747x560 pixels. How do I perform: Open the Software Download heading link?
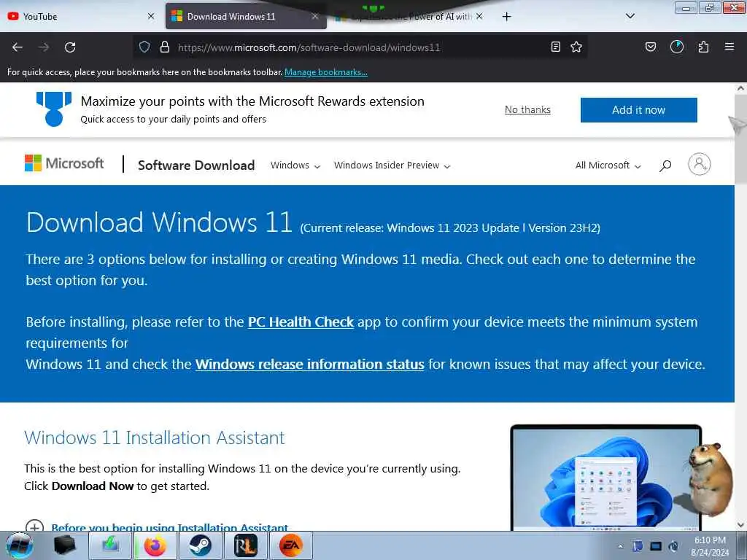(x=196, y=166)
